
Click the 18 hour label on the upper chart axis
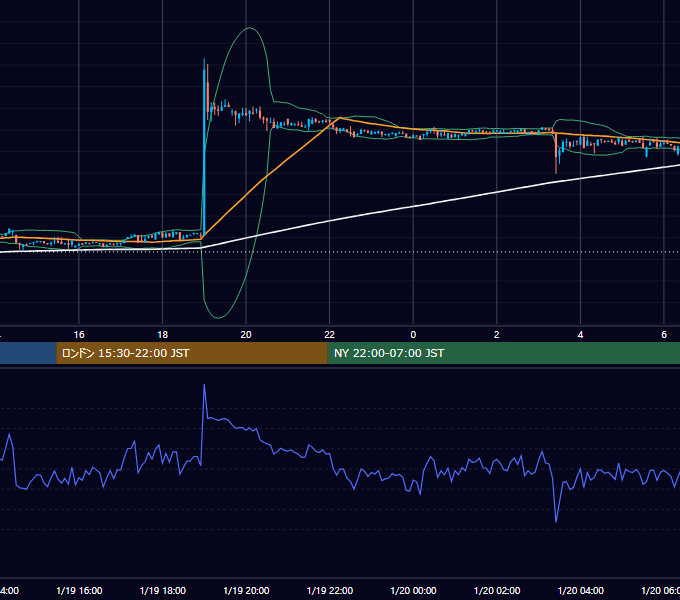(163, 335)
